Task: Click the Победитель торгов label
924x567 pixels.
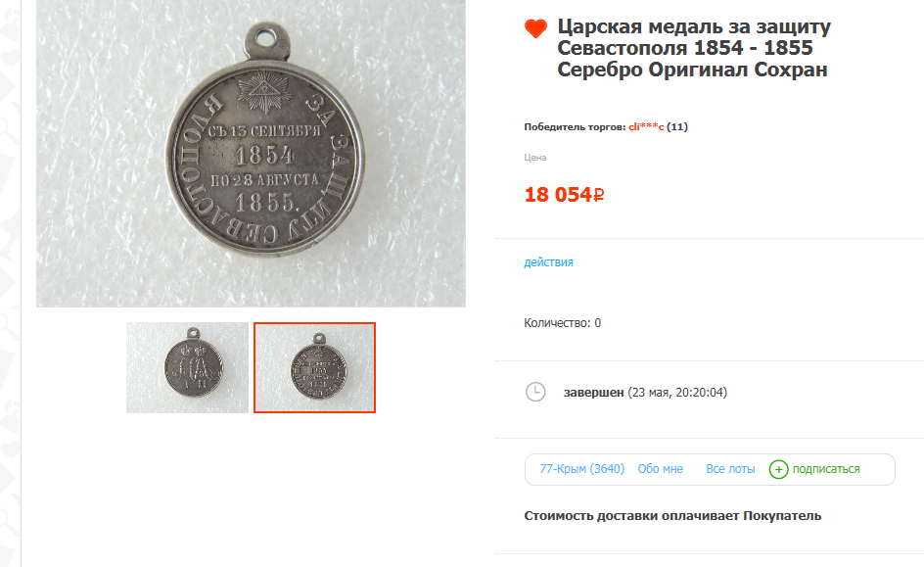Action: [x=575, y=126]
